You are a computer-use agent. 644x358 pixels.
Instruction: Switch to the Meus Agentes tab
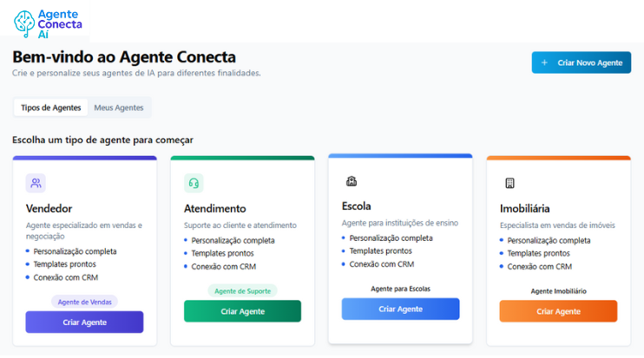point(119,107)
